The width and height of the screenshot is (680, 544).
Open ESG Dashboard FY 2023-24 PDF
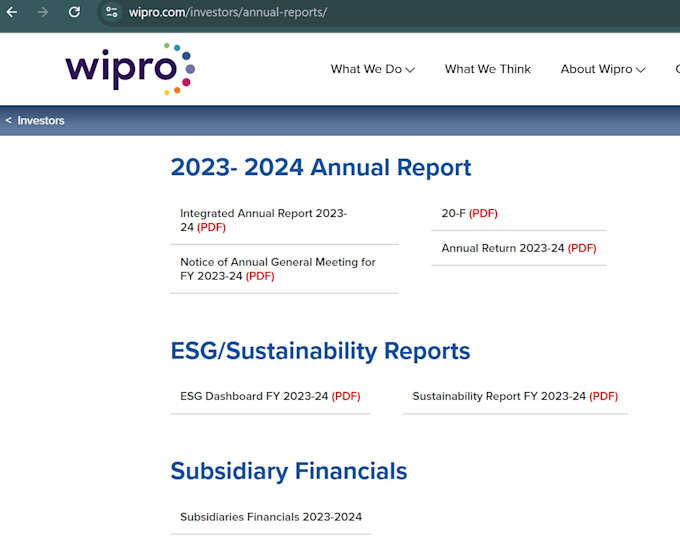[x=270, y=396]
